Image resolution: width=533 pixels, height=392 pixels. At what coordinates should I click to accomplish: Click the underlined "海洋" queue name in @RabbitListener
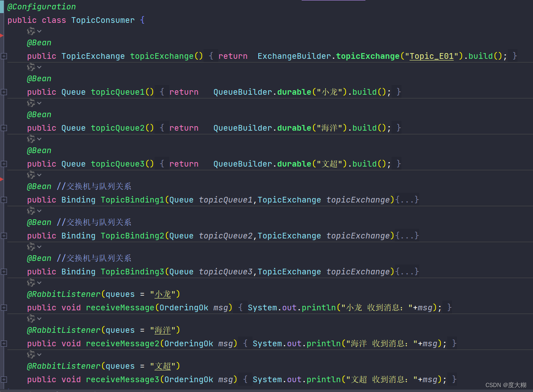[x=163, y=330]
